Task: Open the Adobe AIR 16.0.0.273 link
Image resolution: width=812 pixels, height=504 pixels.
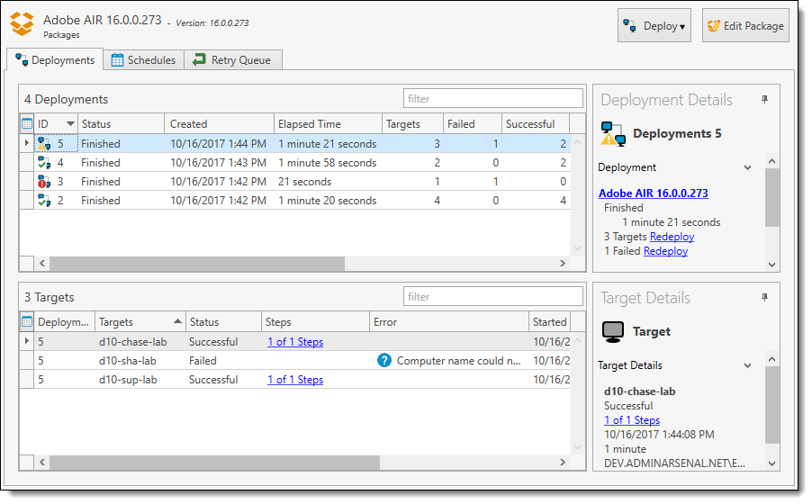Action: click(x=653, y=193)
